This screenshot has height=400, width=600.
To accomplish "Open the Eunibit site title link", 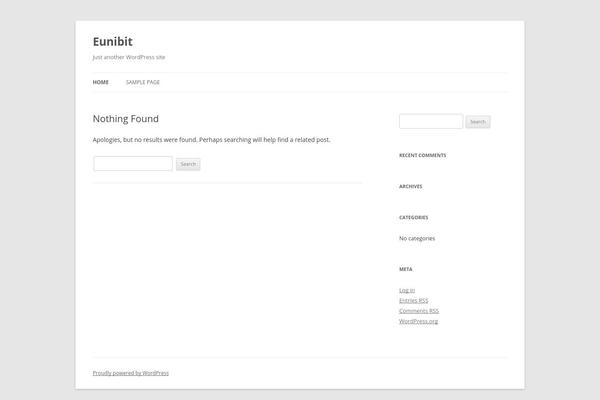I will click(112, 41).
